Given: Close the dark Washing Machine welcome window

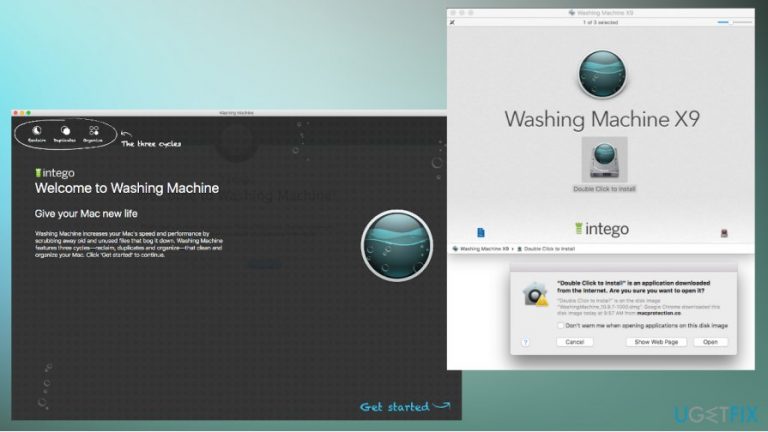Looking at the screenshot, I should 16,113.
